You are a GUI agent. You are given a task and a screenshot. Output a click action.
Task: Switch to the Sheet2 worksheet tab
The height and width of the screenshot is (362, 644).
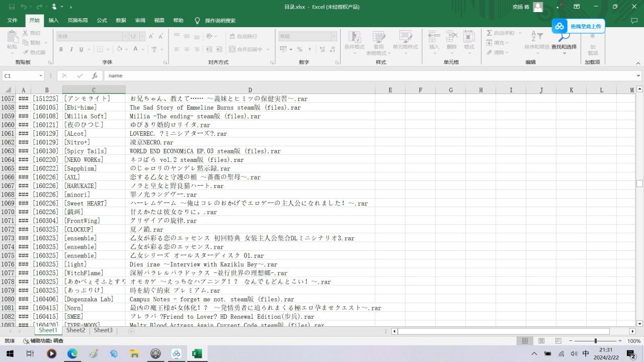coord(76,331)
